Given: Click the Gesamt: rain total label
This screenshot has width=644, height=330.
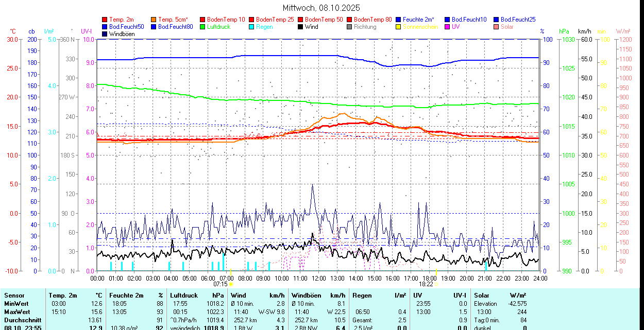Looking at the screenshot, I should (x=363, y=320).
